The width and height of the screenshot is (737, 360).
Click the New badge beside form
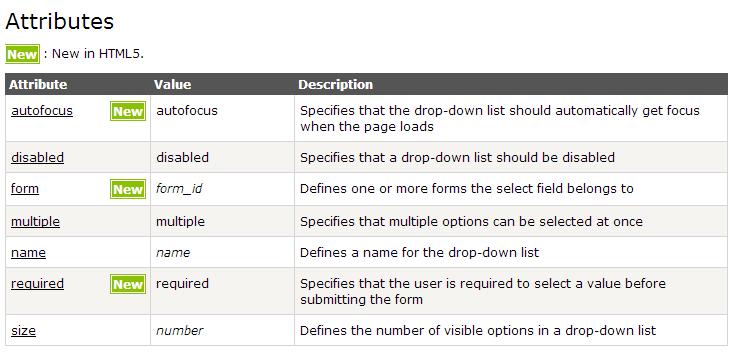[128, 189]
